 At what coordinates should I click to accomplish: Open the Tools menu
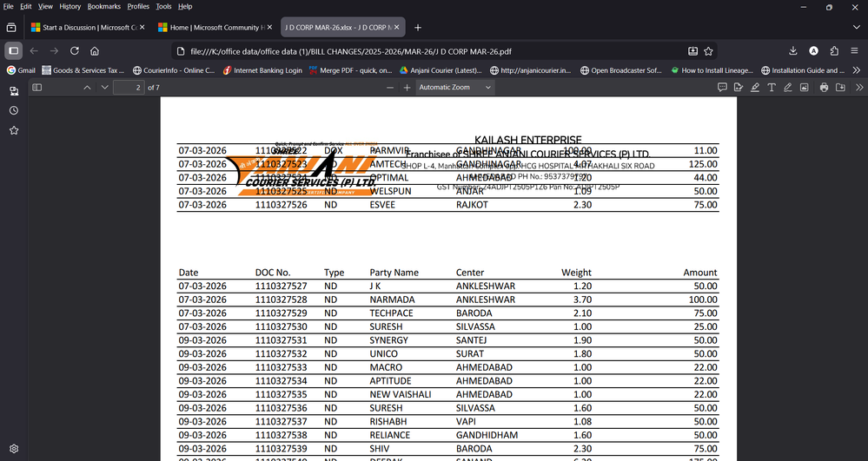163,7
